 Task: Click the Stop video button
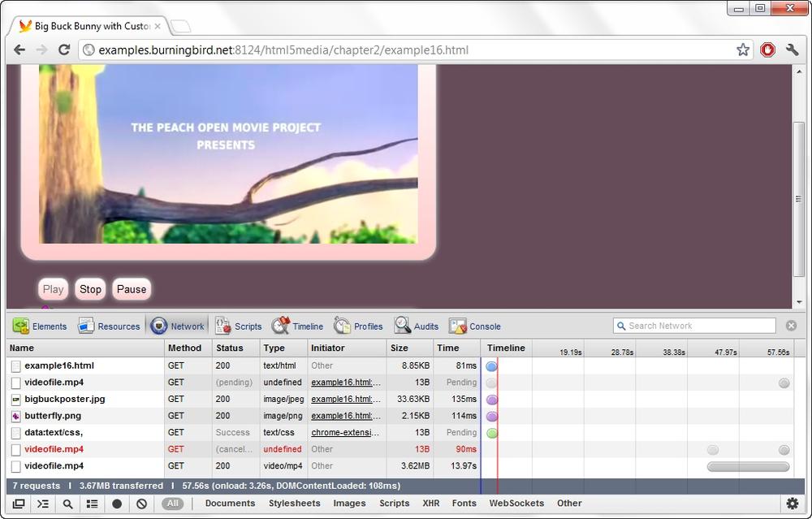(90, 289)
